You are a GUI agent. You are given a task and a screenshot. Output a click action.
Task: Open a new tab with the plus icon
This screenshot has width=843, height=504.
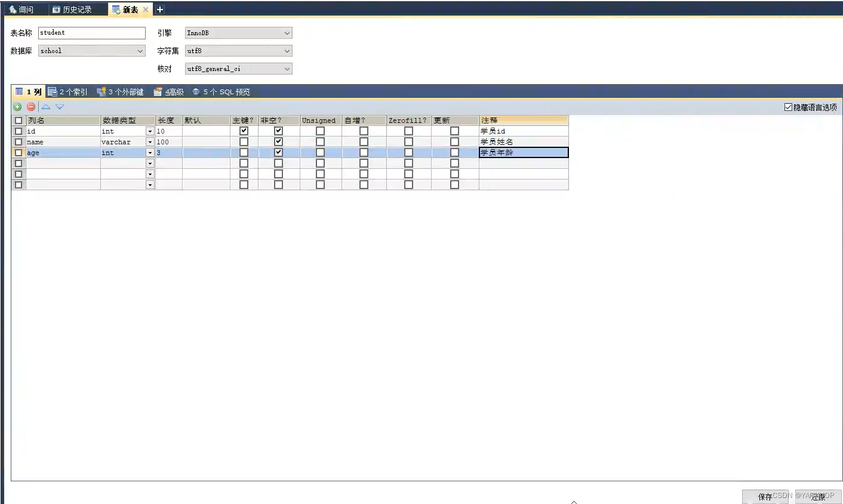[x=160, y=10]
